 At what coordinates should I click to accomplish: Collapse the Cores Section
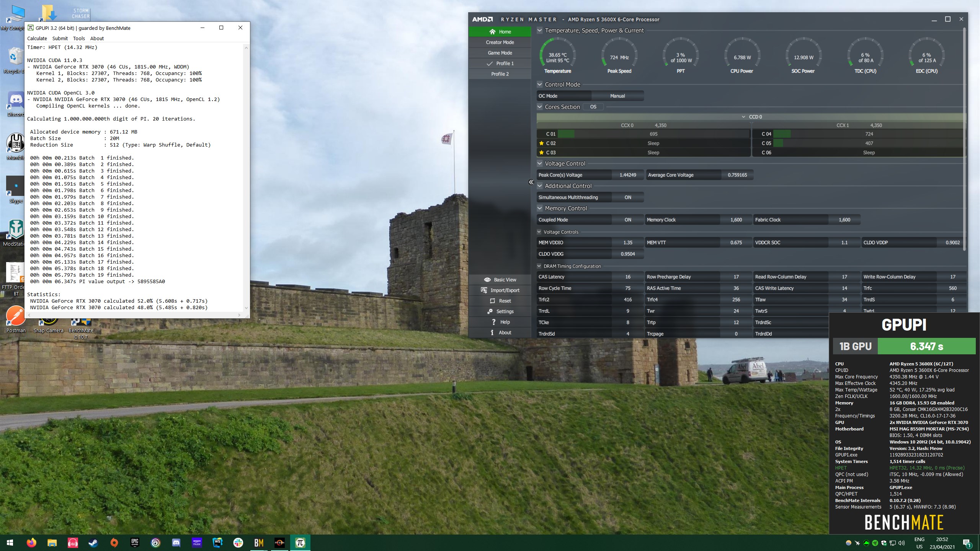(x=539, y=107)
